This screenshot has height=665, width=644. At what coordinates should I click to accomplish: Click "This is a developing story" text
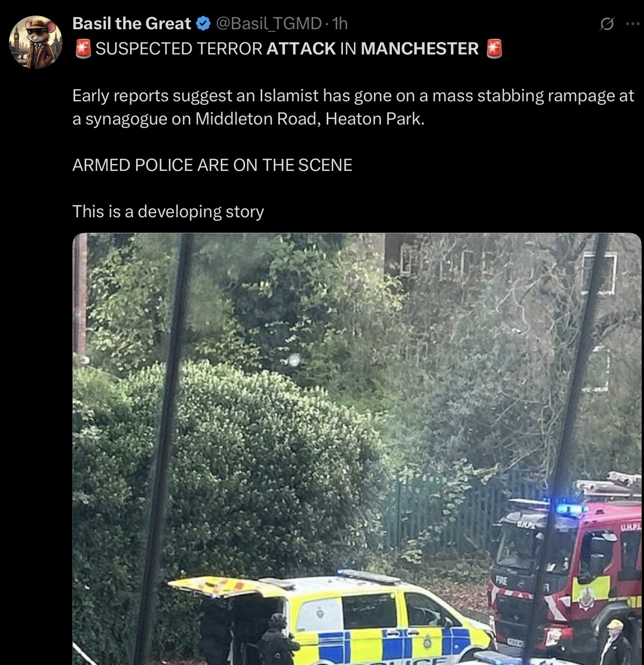pos(168,211)
